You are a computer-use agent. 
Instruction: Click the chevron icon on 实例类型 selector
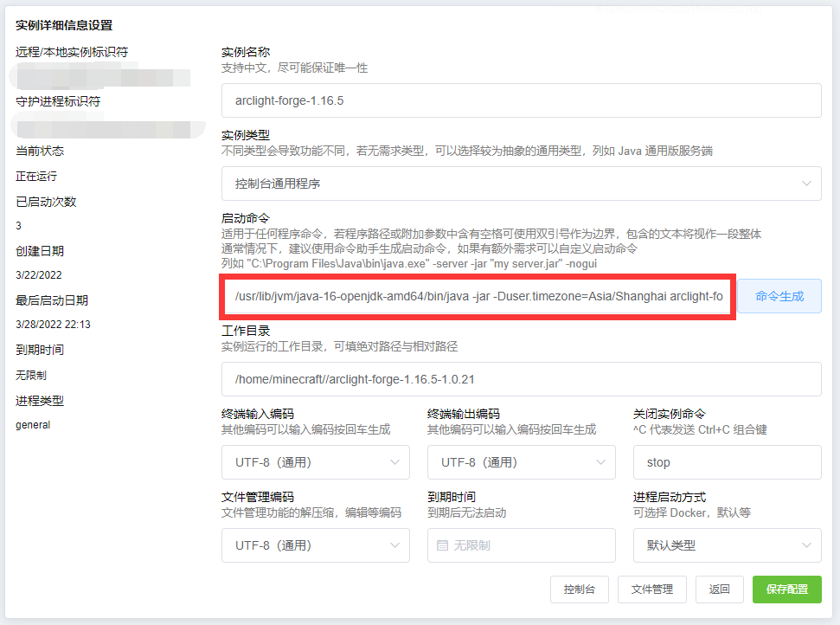pyautogui.click(x=809, y=183)
